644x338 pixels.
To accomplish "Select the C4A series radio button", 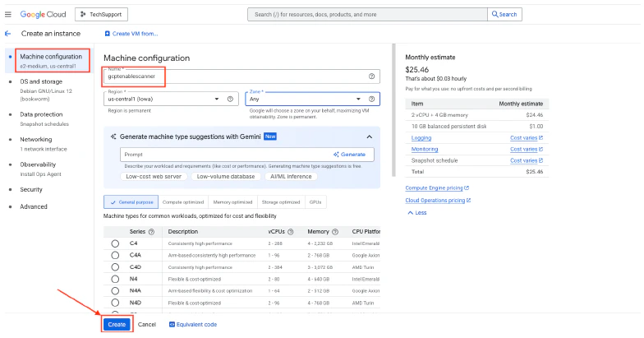I will (115, 255).
